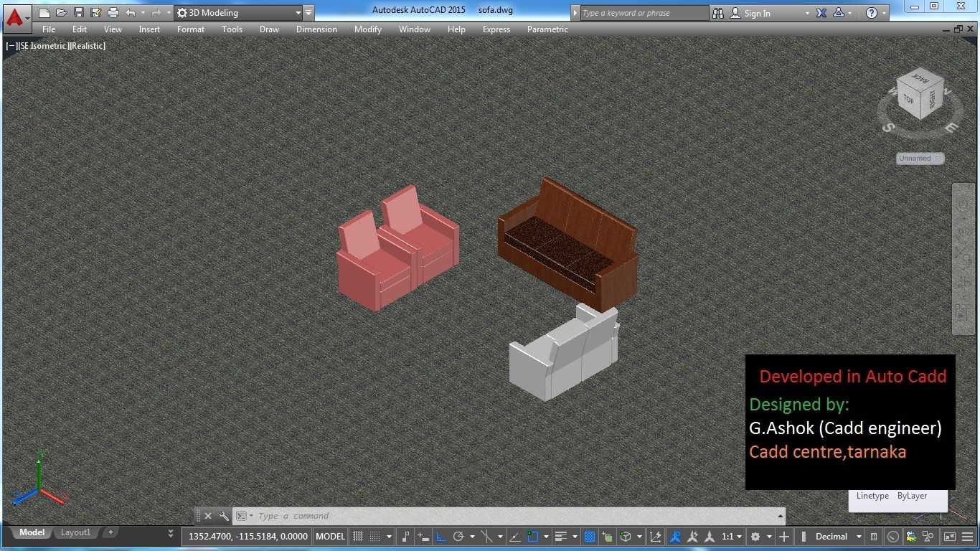This screenshot has width=980, height=551.
Task: Plot the drawing using the printer icon
Action: (x=113, y=13)
